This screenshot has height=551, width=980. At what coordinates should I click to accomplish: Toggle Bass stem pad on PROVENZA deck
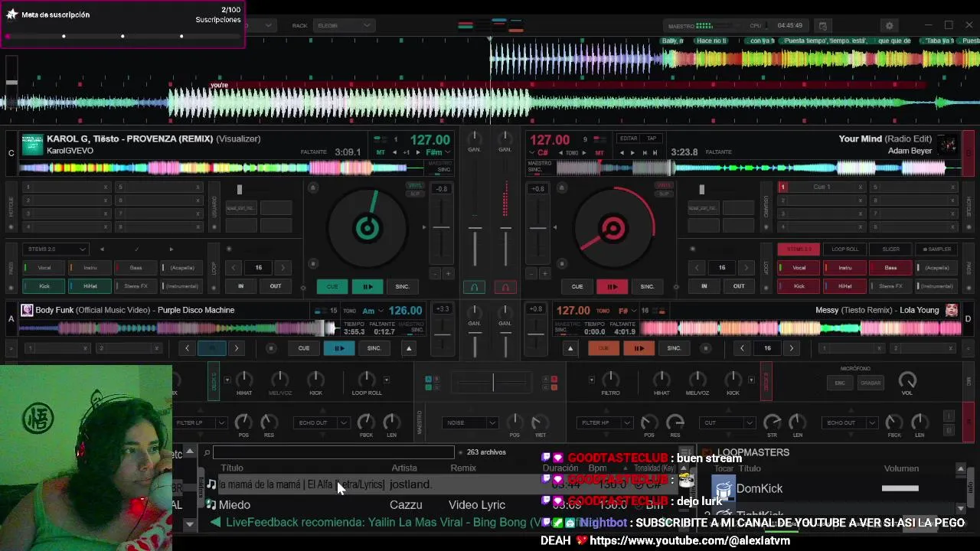[x=136, y=268]
